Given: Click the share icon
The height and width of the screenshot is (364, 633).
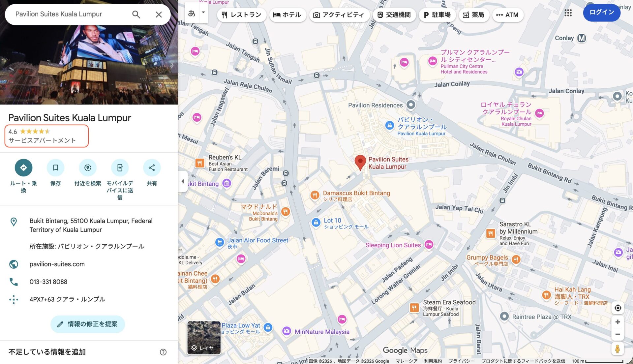Looking at the screenshot, I should (152, 167).
